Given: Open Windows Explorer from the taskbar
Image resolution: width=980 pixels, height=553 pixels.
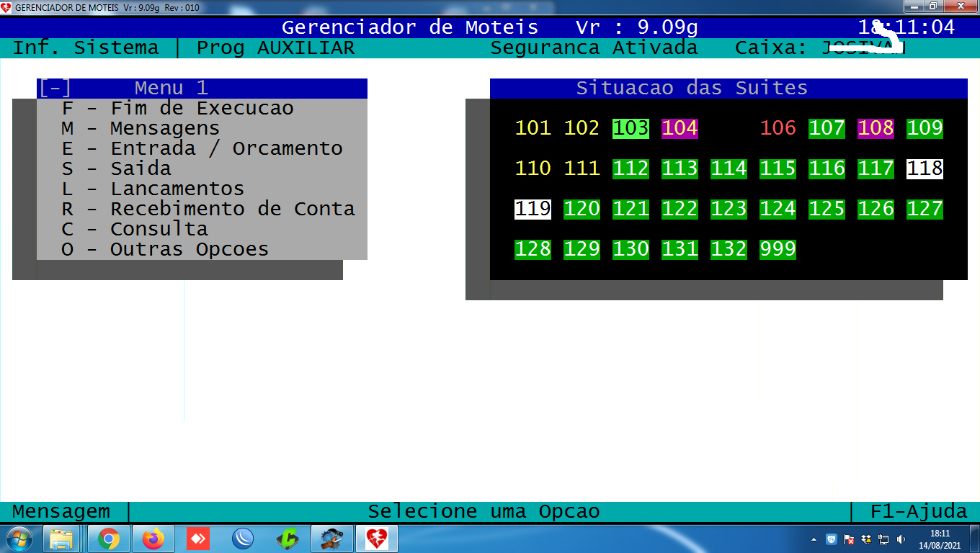Looking at the screenshot, I should pyautogui.click(x=61, y=539).
